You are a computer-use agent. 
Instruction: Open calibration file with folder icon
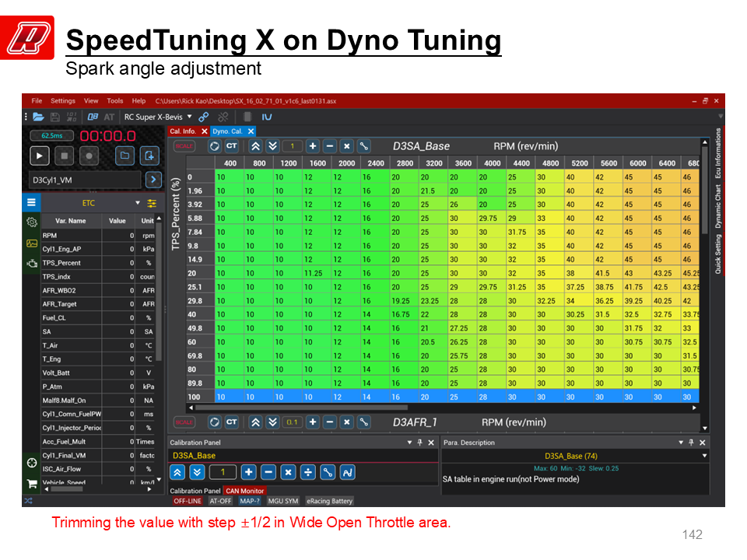click(39, 117)
